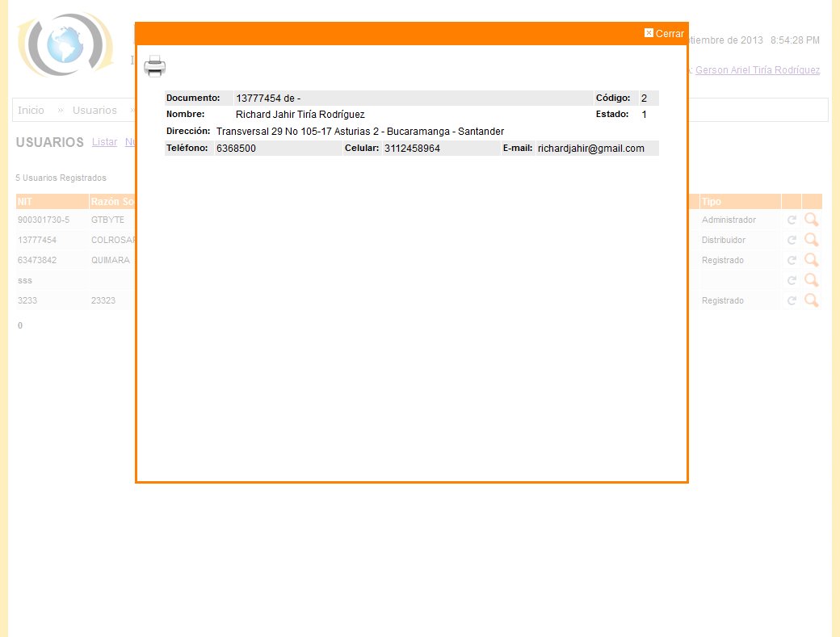The image size is (840, 637).
Task: Open magnifier for NIT 3233 row
Action: point(812,300)
